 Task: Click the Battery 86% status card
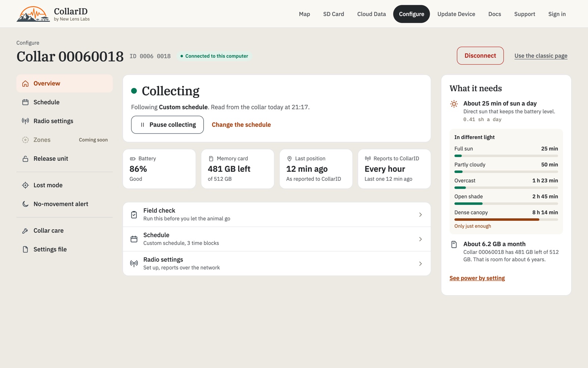click(x=159, y=169)
